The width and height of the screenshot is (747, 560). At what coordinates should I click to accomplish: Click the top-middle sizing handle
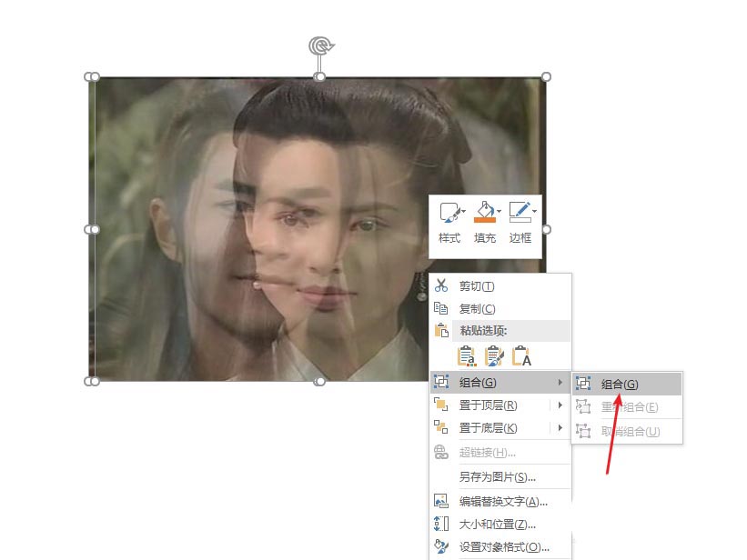click(x=320, y=76)
